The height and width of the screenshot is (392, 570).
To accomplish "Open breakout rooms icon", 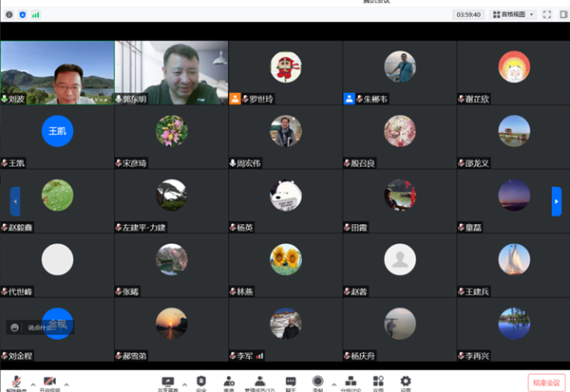I will pyautogui.click(x=351, y=382).
